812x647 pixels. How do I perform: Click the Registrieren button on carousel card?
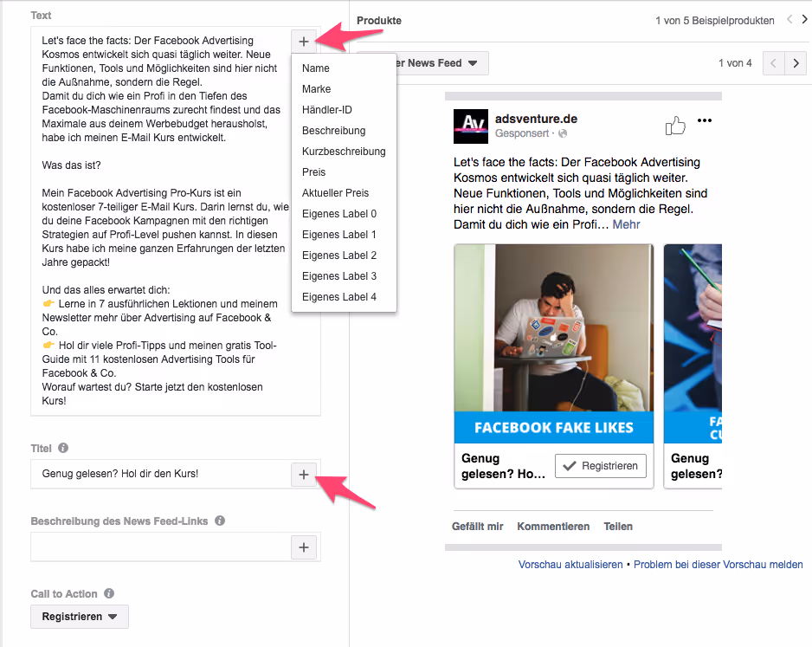(x=601, y=466)
